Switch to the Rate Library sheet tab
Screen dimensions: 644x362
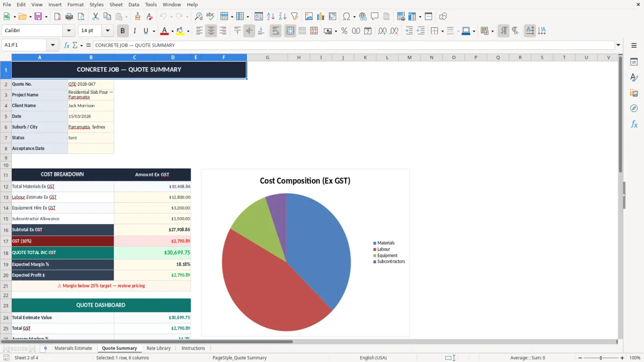(x=158, y=349)
